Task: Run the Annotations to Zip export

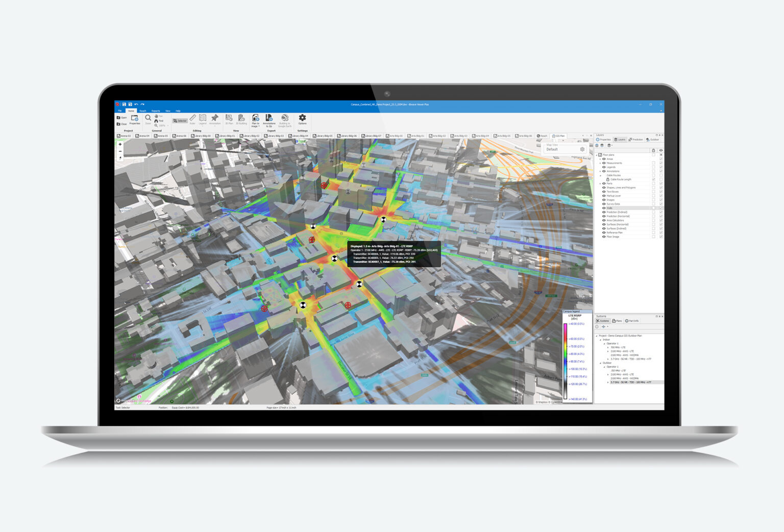Action: 269,121
